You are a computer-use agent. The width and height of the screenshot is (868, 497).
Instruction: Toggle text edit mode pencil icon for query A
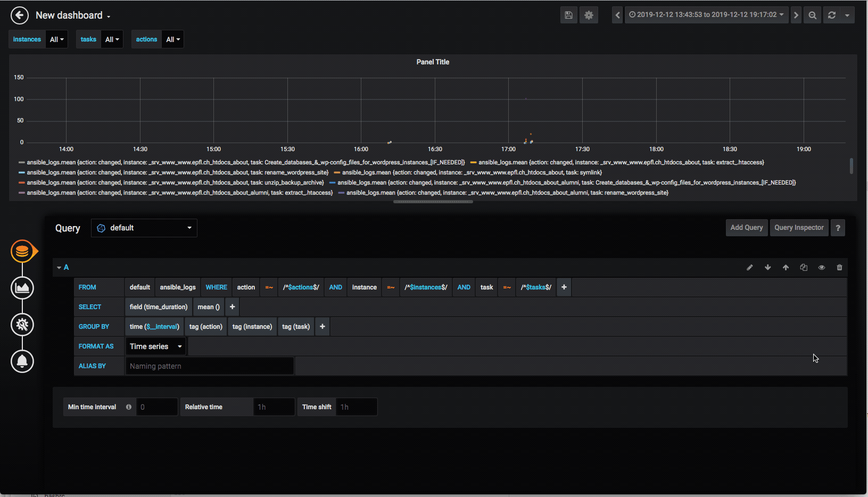[x=749, y=268]
